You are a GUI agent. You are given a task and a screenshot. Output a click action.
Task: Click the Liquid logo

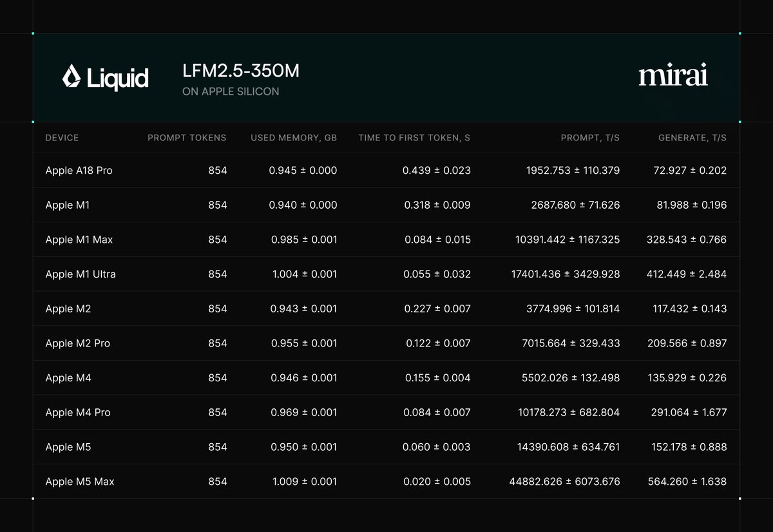pyautogui.click(x=106, y=77)
